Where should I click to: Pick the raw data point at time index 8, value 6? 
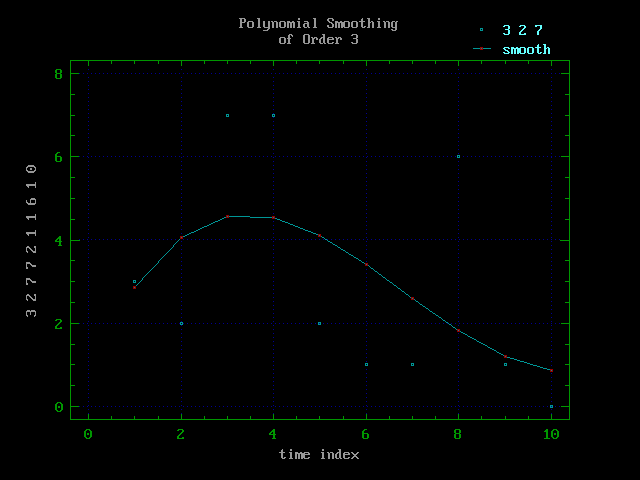point(458,156)
